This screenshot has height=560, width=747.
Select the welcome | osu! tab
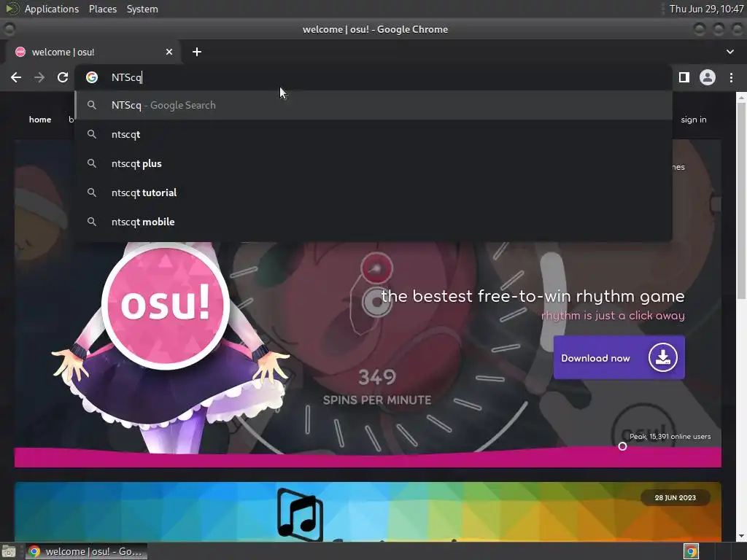(x=93, y=52)
